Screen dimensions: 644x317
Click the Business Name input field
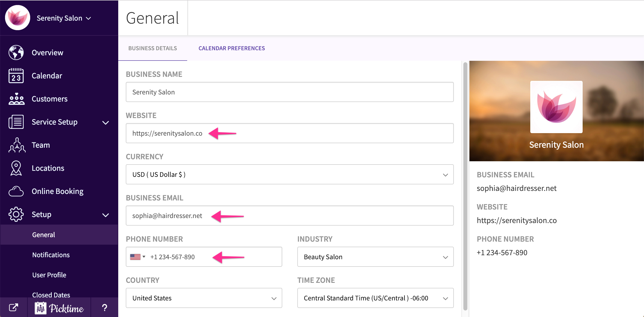pos(290,92)
